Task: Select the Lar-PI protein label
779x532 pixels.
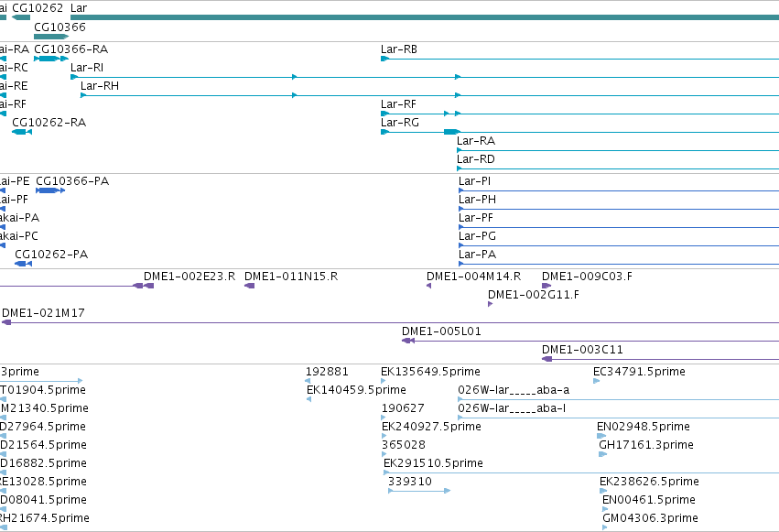Action: [x=474, y=181]
